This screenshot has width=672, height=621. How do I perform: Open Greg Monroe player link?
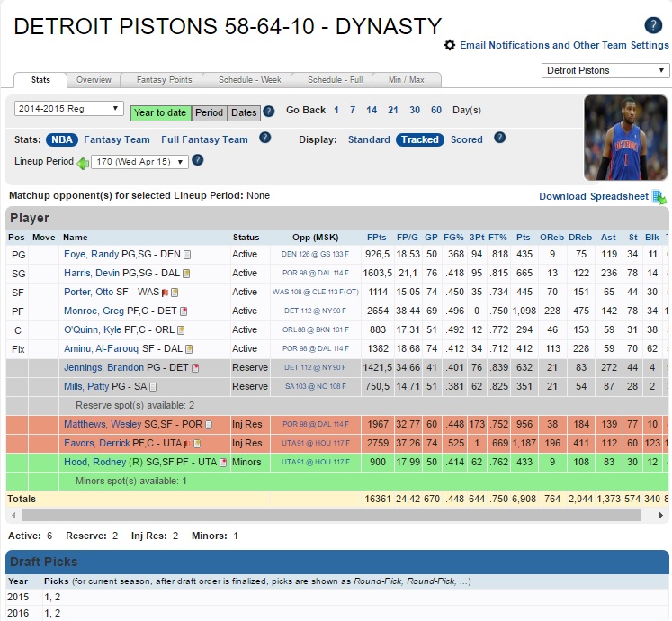94,310
